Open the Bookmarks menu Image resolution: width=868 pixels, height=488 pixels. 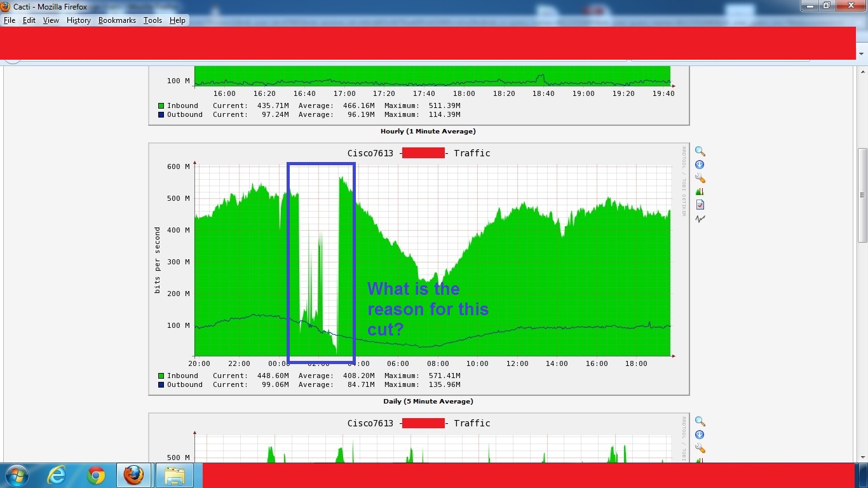[x=117, y=20]
